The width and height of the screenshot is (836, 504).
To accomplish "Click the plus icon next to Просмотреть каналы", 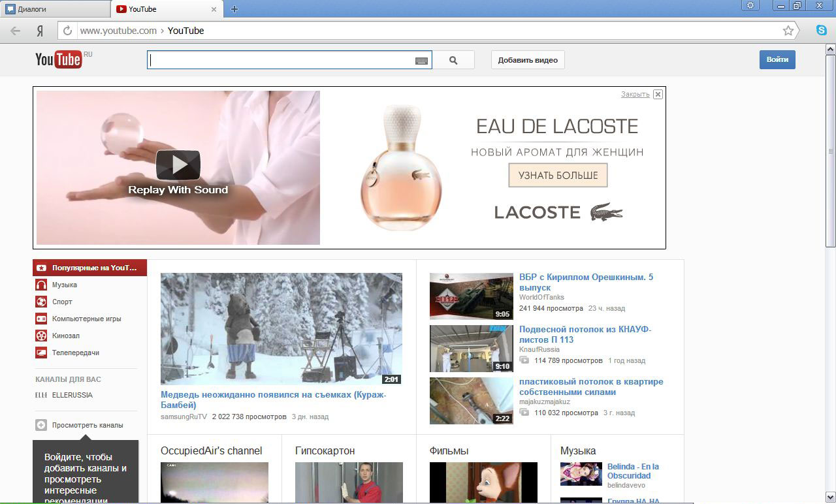I will pyautogui.click(x=41, y=425).
